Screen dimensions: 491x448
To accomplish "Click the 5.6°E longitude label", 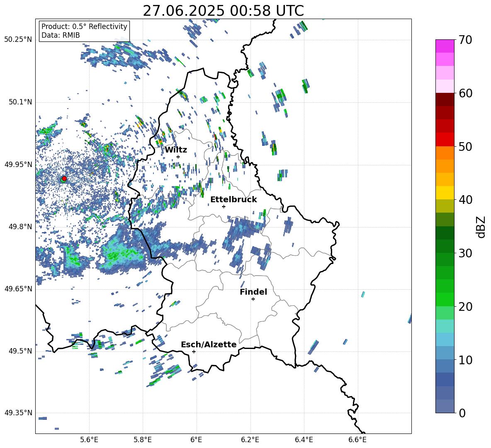I will pyautogui.click(x=89, y=440).
